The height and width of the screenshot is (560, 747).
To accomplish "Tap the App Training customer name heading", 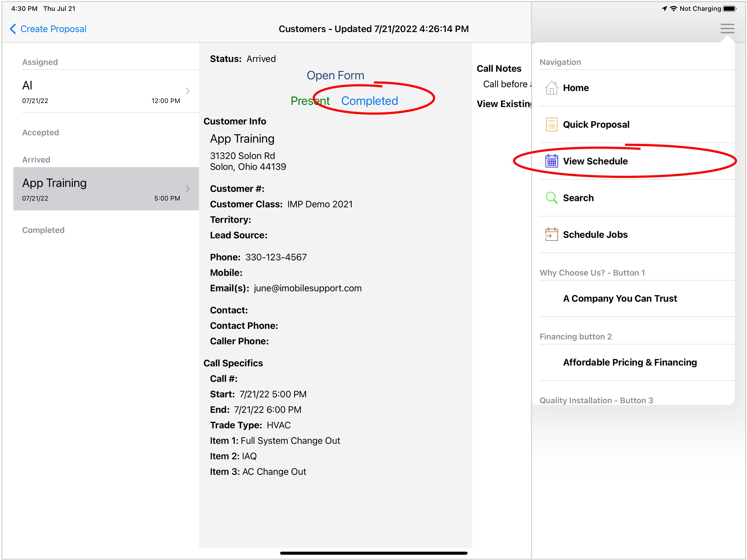I will [242, 139].
